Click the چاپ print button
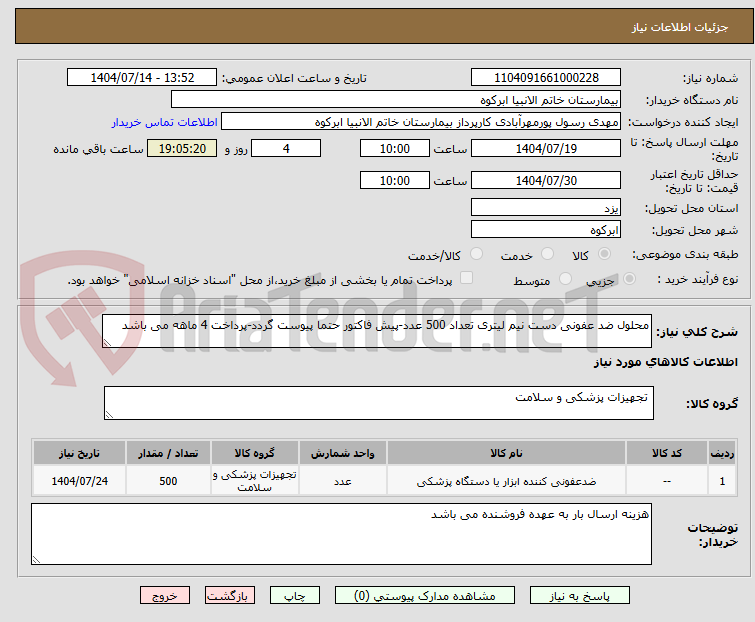The width and height of the screenshot is (755, 622). click(295, 596)
